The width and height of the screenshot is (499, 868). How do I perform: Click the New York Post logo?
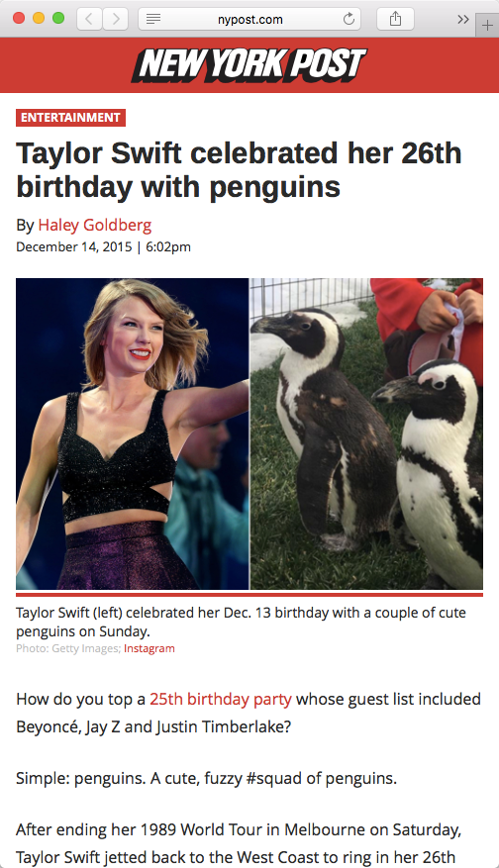pos(249,65)
